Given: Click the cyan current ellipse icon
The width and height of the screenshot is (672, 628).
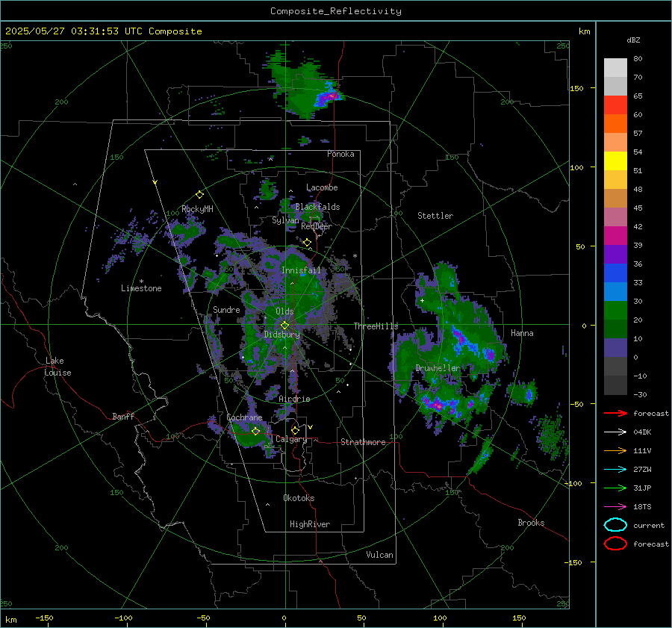Looking at the screenshot, I should (x=615, y=525).
